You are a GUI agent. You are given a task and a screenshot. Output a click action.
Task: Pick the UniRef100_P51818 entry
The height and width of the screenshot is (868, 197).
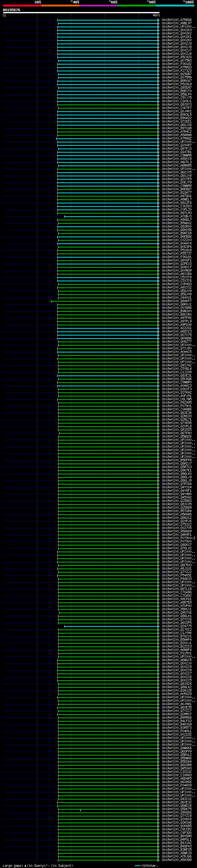pos(176,250)
